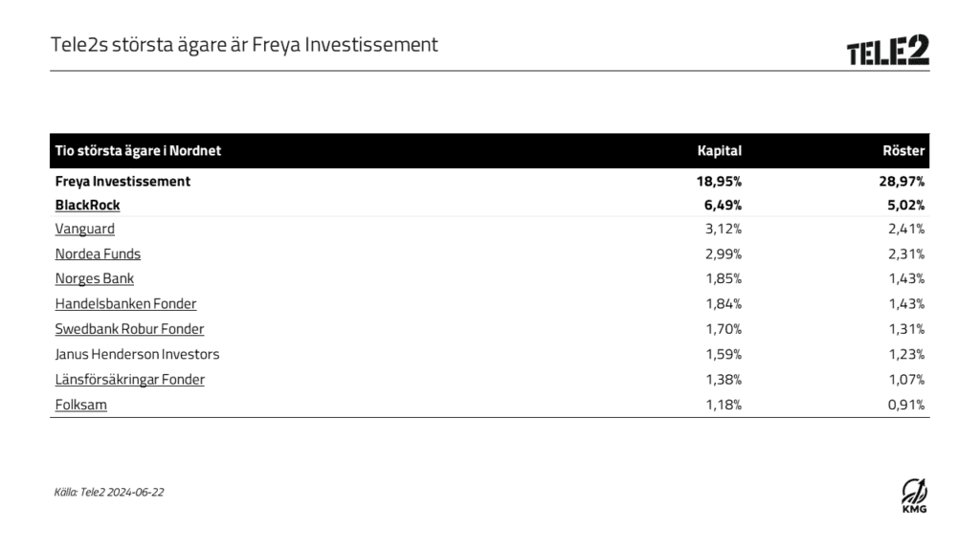Open the Norges Bank link
The image size is (980, 551).
pos(95,278)
